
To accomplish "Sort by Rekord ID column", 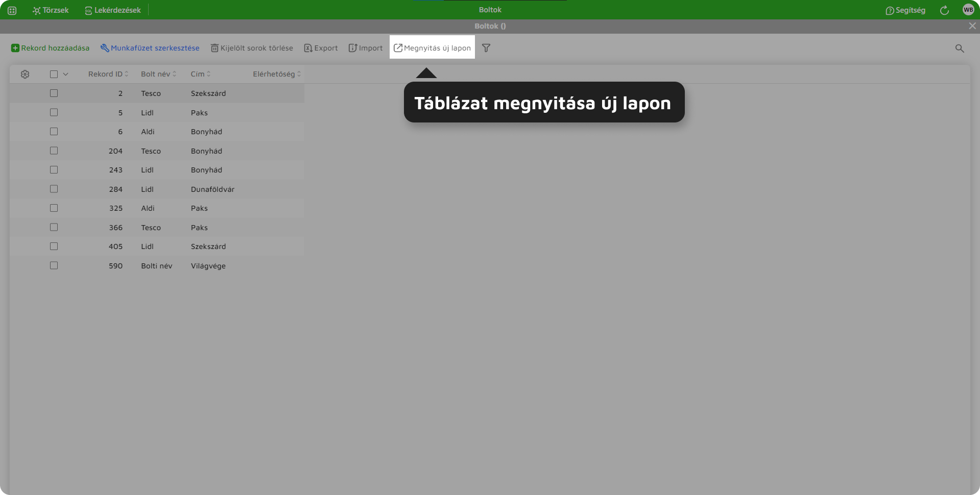I will 108,74.
